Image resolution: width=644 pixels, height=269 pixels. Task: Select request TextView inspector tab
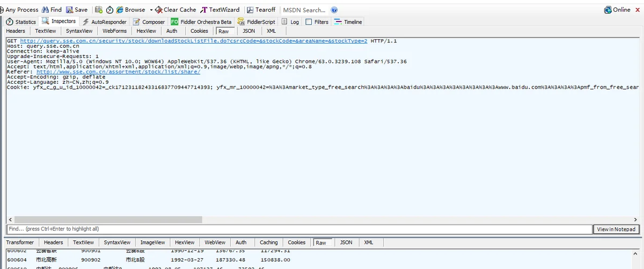click(46, 31)
